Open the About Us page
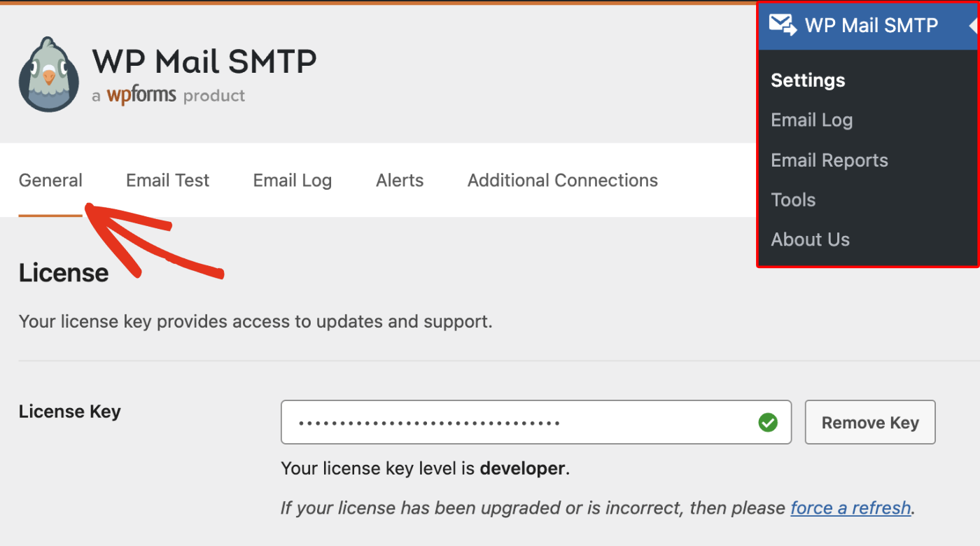Viewport: 980px width, 546px height. tap(810, 239)
